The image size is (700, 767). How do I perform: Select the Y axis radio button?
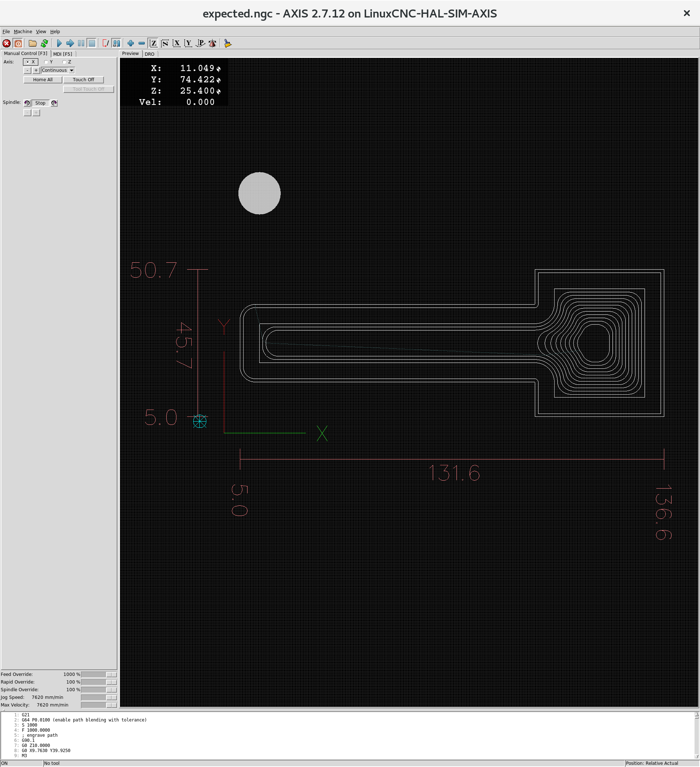[x=46, y=62]
